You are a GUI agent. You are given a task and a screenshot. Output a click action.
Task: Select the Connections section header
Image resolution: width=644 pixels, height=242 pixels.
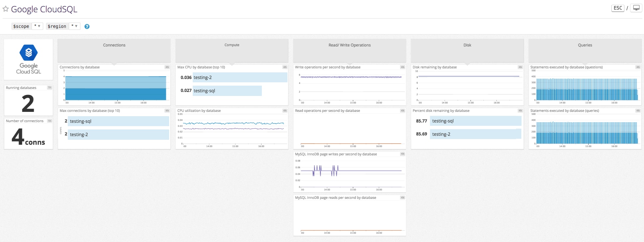[114, 45]
